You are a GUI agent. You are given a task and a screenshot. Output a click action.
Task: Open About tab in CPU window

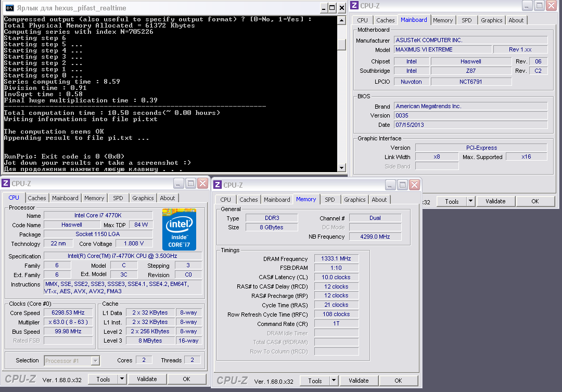click(x=168, y=198)
